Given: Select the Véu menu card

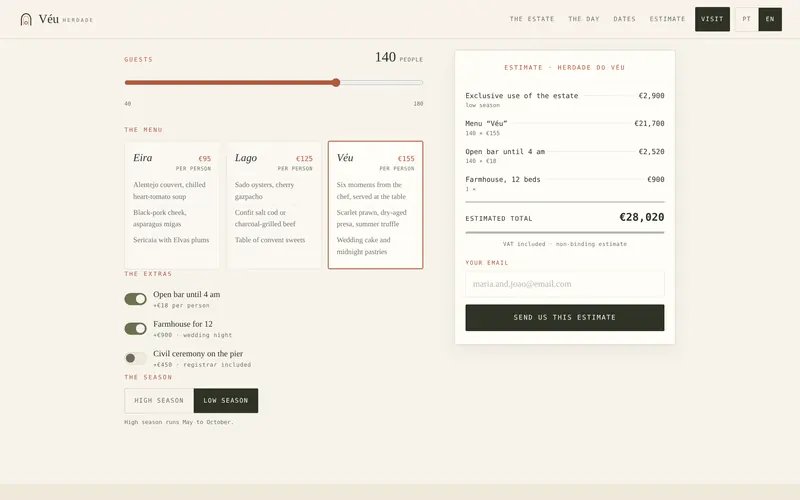Looking at the screenshot, I should click(376, 205).
